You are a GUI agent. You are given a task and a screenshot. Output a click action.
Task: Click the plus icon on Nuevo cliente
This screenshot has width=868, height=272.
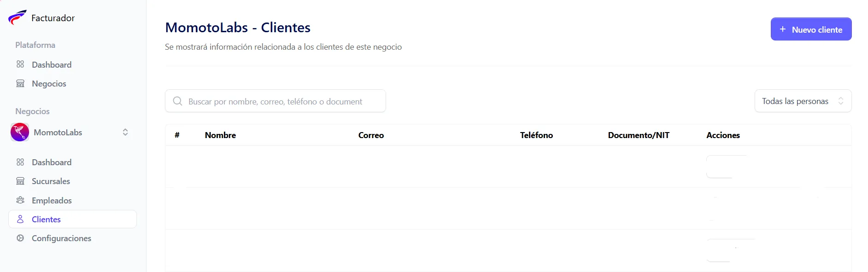pos(783,29)
